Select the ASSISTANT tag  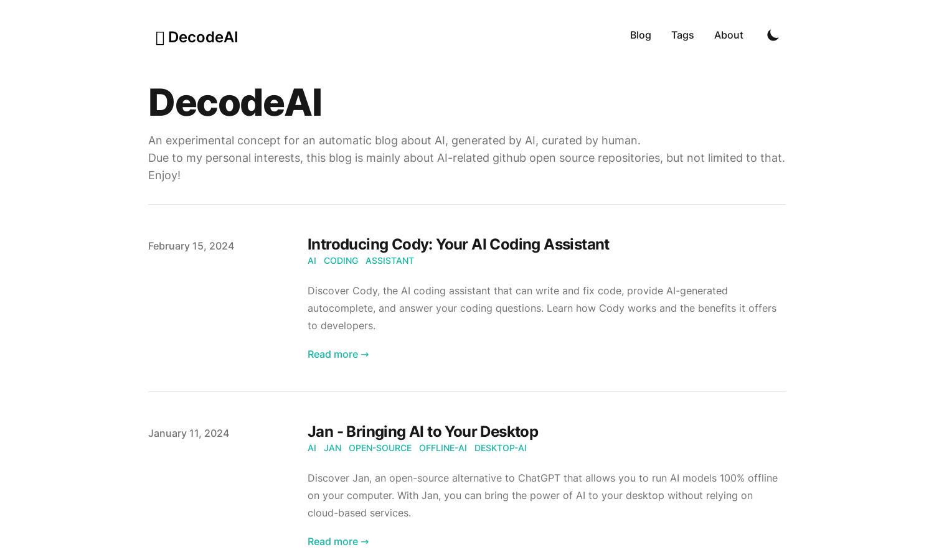point(390,261)
